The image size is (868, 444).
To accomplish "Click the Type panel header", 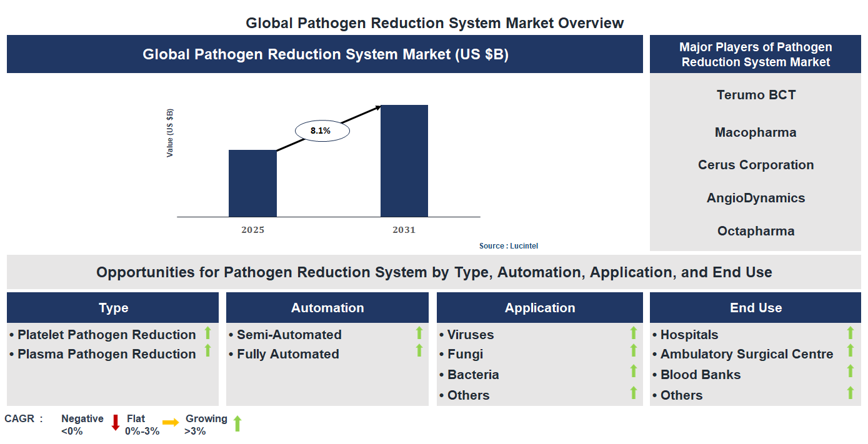I will [112, 307].
